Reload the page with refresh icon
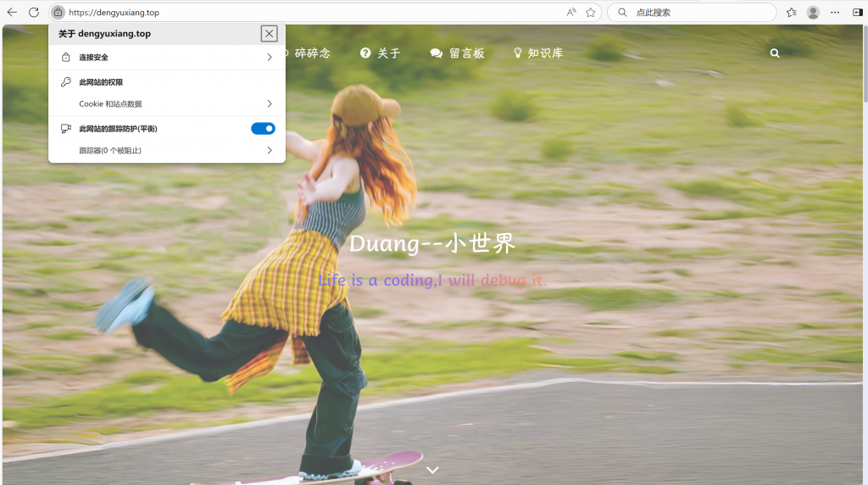 point(34,13)
